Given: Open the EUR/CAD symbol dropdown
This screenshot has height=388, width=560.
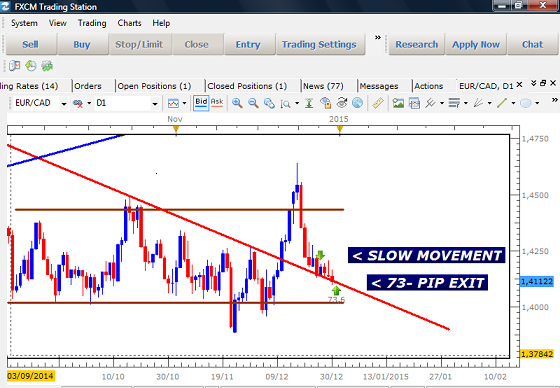Looking at the screenshot, I should point(64,104).
